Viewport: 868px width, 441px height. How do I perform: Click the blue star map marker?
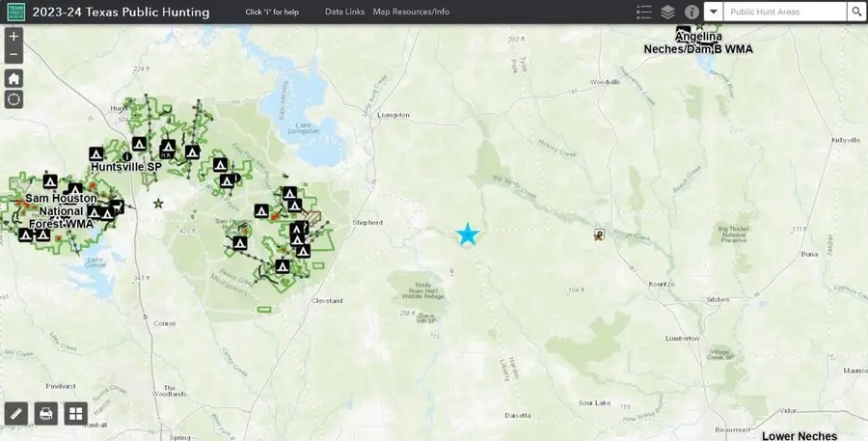pos(468,234)
